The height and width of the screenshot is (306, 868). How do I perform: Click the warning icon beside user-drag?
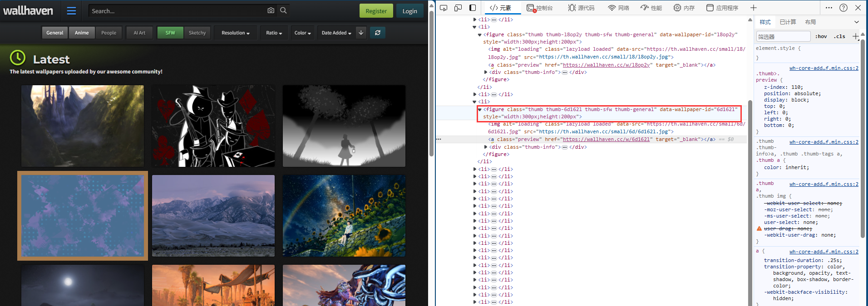click(x=759, y=228)
